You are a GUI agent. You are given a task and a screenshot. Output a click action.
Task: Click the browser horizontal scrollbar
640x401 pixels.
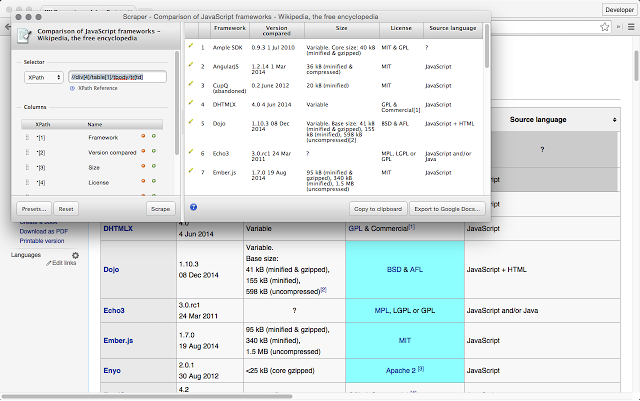(147, 397)
